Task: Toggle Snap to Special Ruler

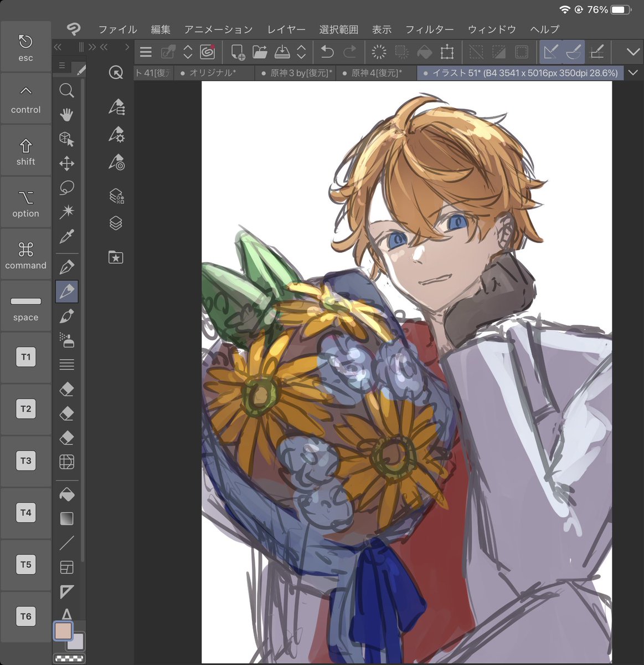Action: [573, 53]
